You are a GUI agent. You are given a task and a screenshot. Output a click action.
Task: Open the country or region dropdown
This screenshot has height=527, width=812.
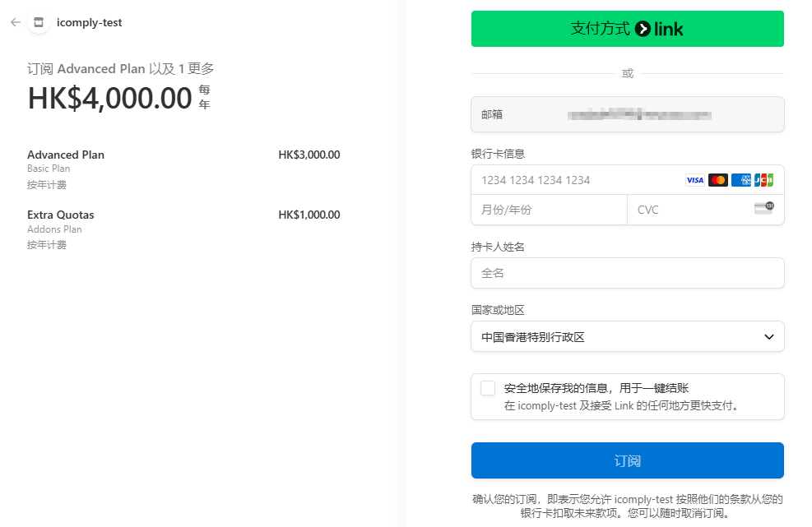(x=628, y=337)
